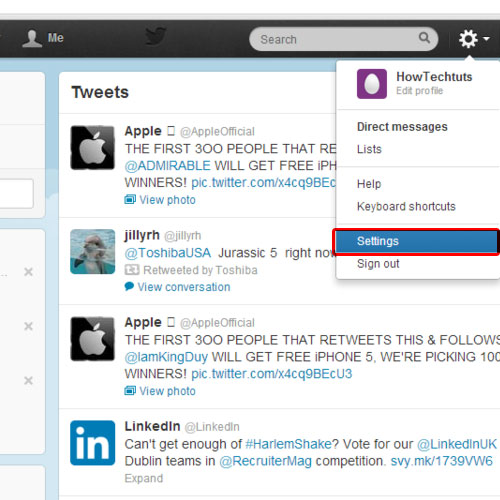Screen dimensions: 500x500
Task: Click retweet icon beside Retweeted by Toshiba
Action: click(132, 270)
